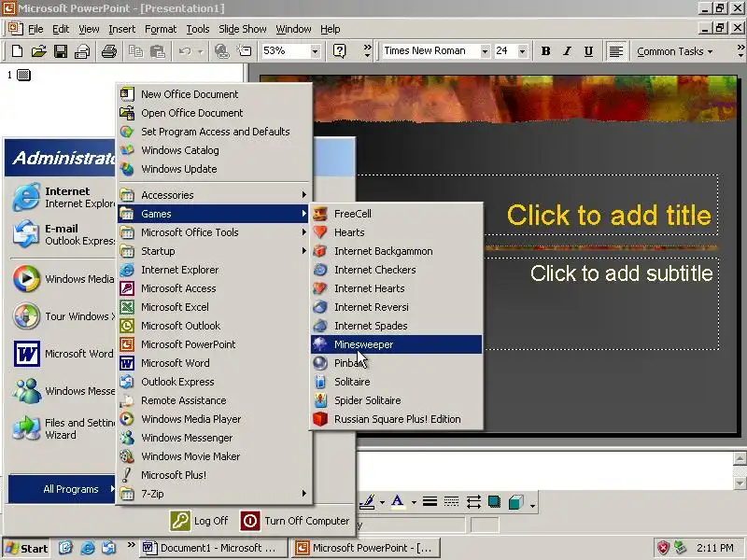Launch Microsoft Excel from All Programs
The width and height of the screenshot is (747, 560).
click(215, 307)
